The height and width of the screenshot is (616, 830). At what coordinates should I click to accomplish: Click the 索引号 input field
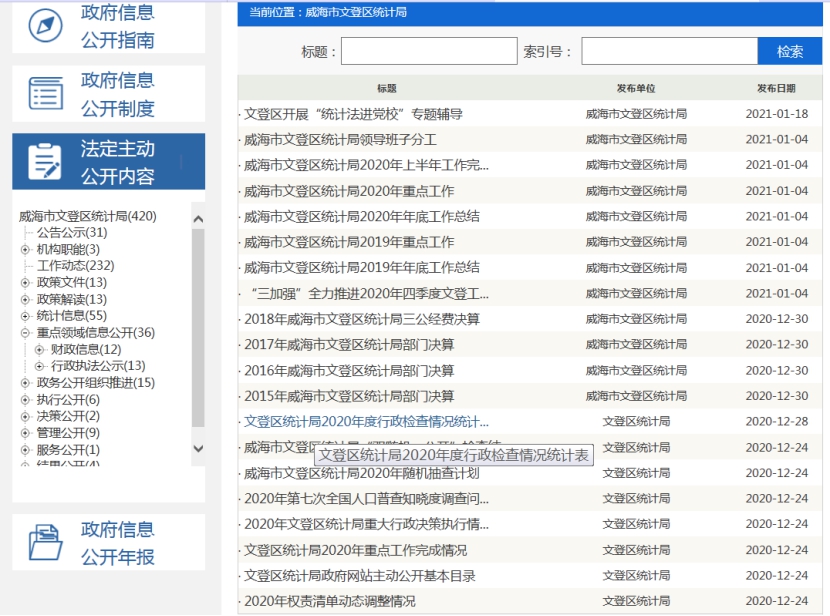click(x=669, y=51)
